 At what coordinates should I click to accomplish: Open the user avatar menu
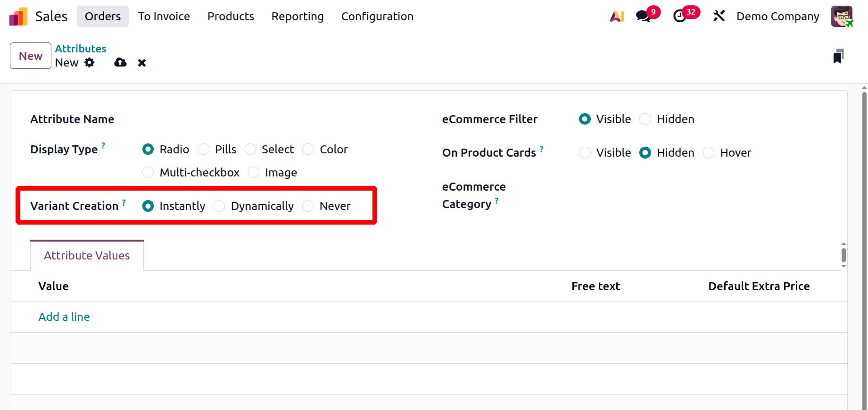842,17
